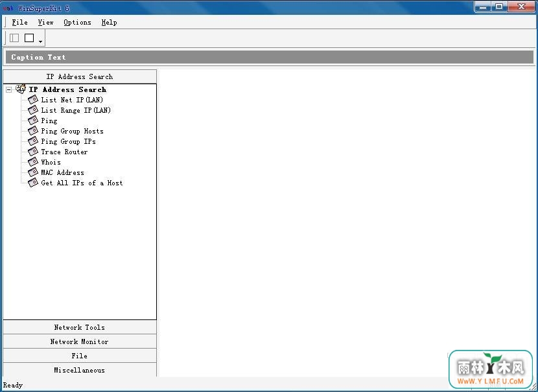Click the Ready status bar text
538x392 pixels.
pyautogui.click(x=13, y=385)
